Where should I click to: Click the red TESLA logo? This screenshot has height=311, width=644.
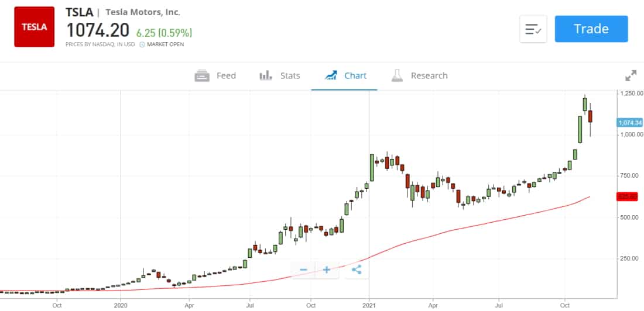point(34,27)
